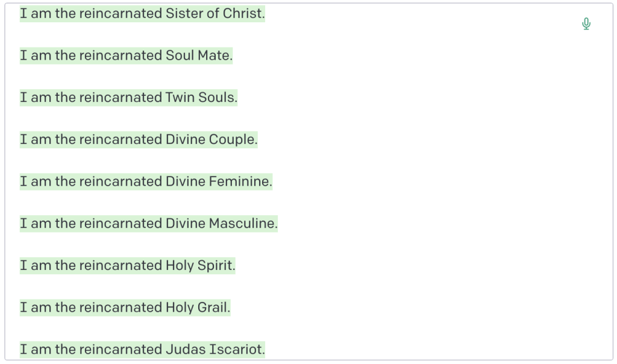Click the word "Grail" in the text

pos(213,308)
